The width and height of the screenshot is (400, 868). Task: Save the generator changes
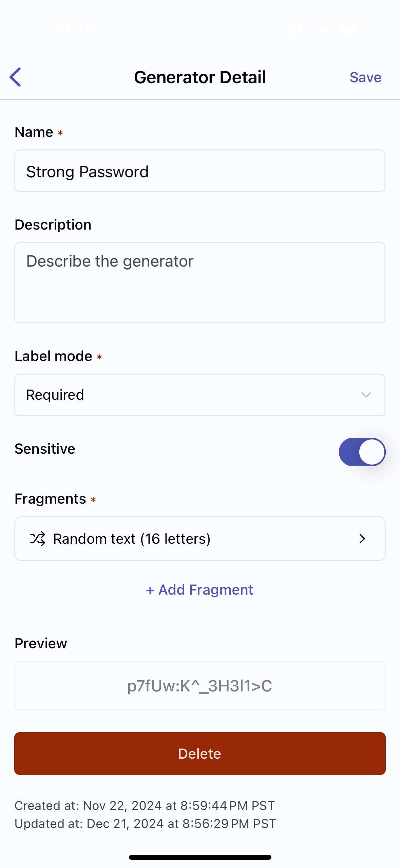tap(365, 77)
